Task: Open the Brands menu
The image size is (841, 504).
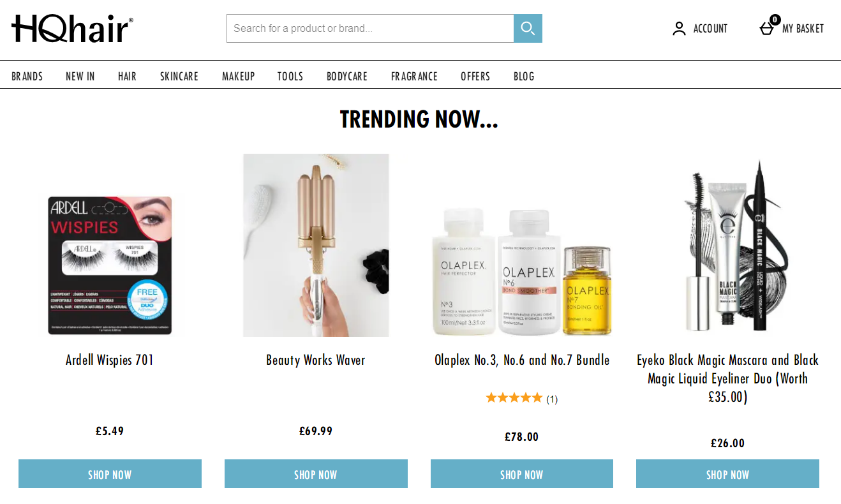Action: pos(27,77)
